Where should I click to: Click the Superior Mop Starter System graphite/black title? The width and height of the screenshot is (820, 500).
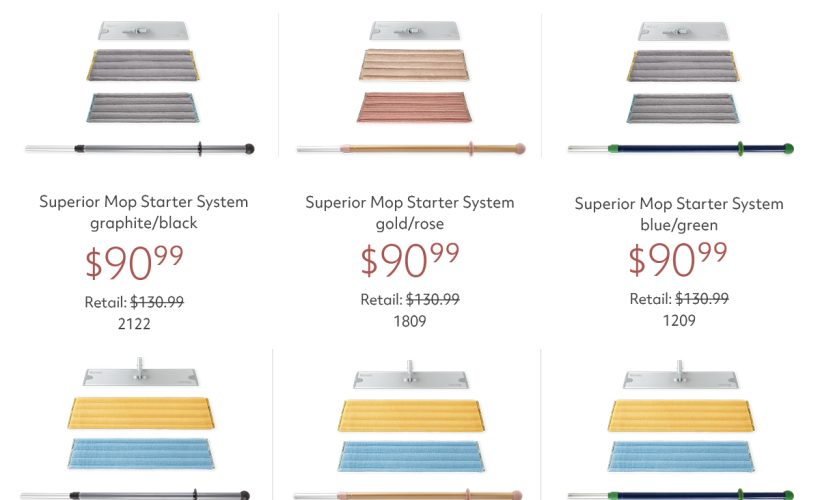[144, 212]
